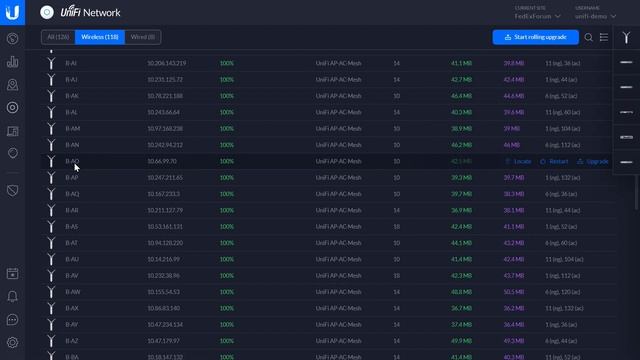640x360 pixels.
Task: Open the table columns list icon
Action: point(604,37)
